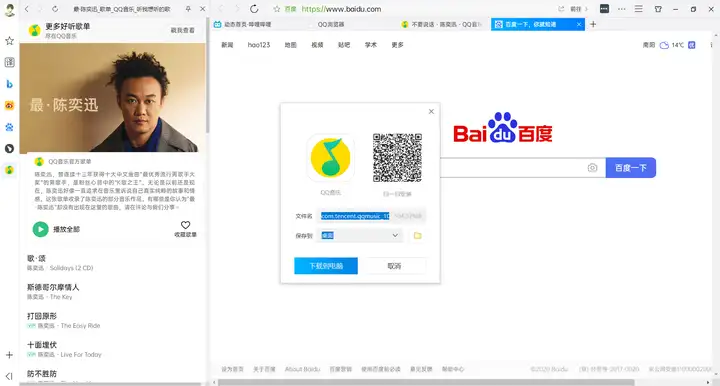This screenshot has height=386, width=720.
Task: Click the horizontal scrollbar at the page bottom
Action: (x=426, y=382)
